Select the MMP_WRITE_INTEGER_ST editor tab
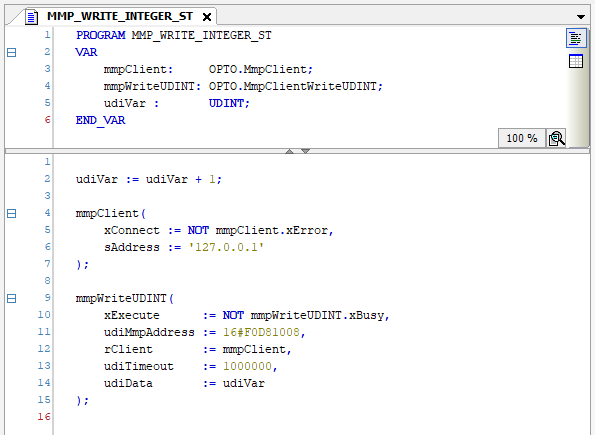This screenshot has width=595, height=435. coord(120,16)
